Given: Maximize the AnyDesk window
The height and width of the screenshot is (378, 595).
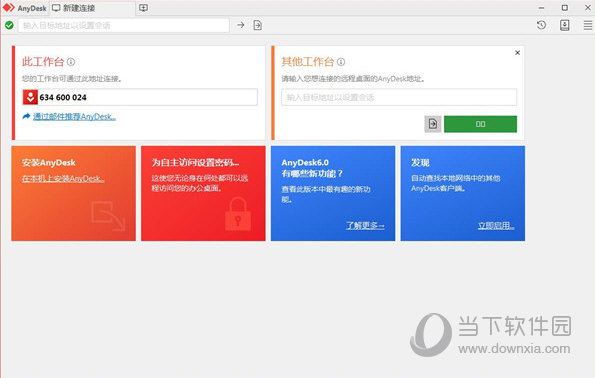Looking at the screenshot, I should [565, 8].
